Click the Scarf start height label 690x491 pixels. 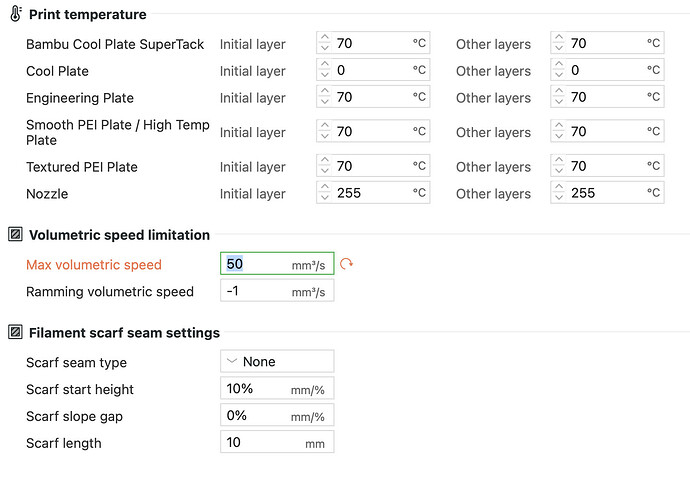pyautogui.click(x=80, y=389)
